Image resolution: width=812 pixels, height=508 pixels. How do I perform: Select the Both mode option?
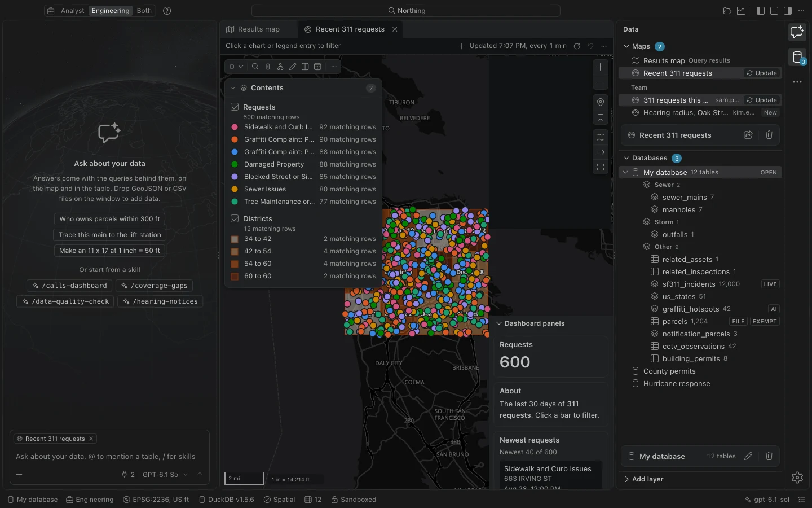(144, 11)
